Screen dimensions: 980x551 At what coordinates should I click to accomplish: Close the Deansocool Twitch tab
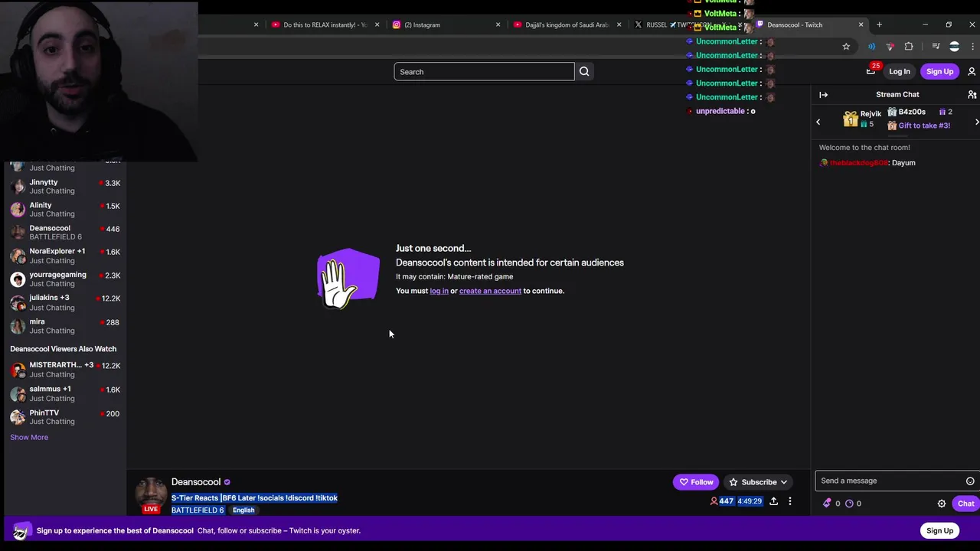click(x=861, y=24)
